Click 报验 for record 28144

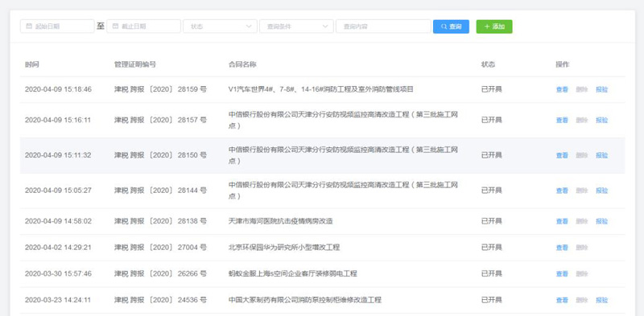tap(601, 191)
